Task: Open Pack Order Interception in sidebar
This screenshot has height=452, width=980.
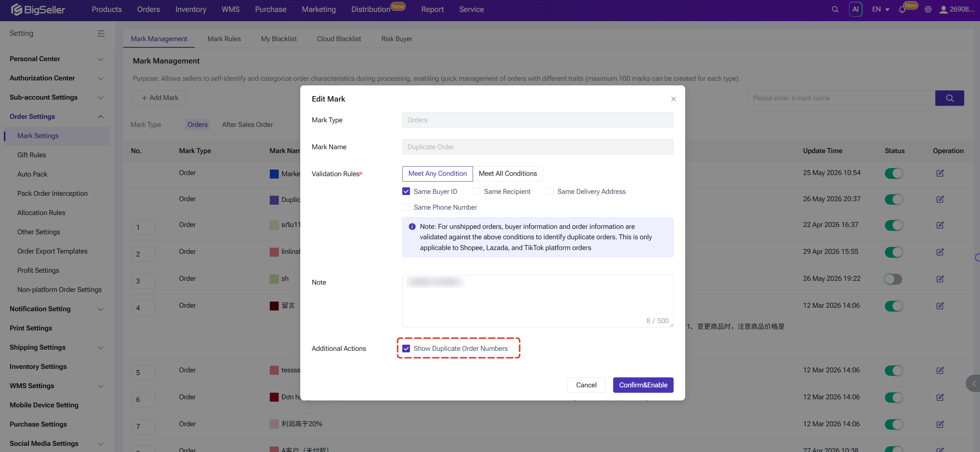Action: click(52, 193)
